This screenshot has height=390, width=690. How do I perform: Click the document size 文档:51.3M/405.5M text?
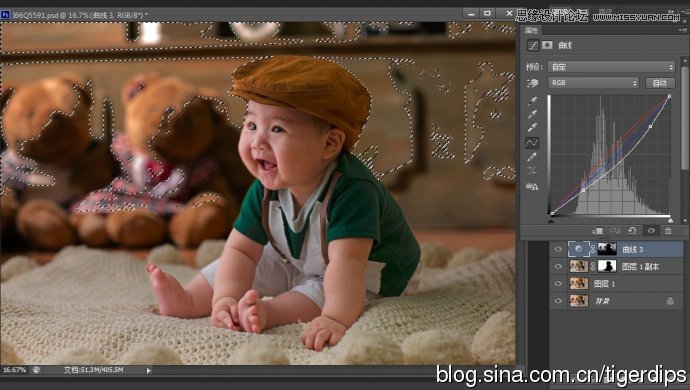coord(93,370)
